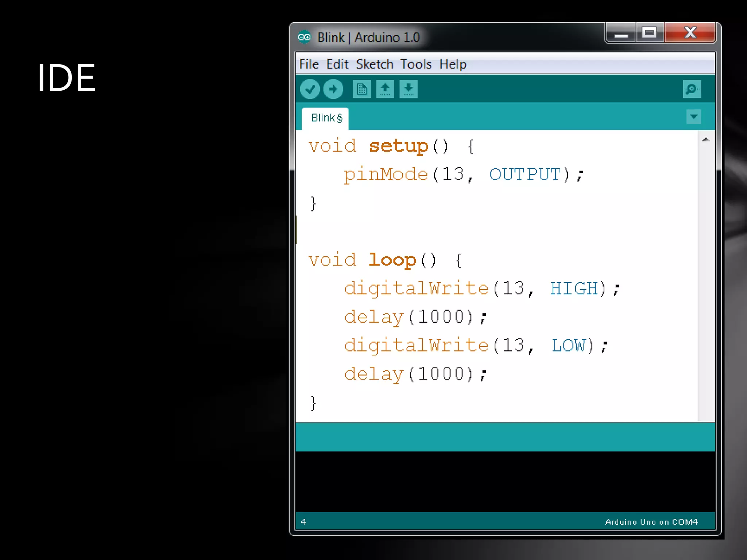Click the Verify checkmark button

(x=310, y=89)
